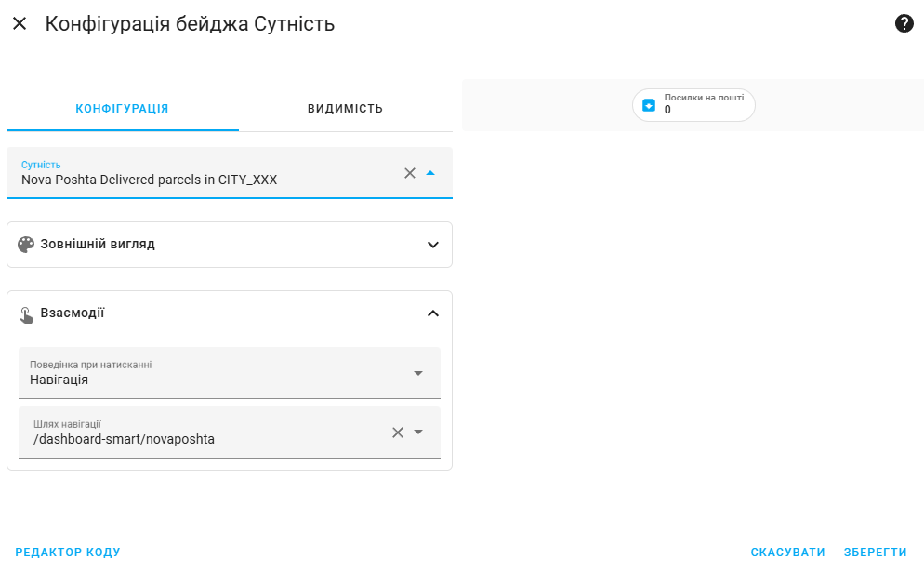This screenshot has width=924, height=573.
Task: Clear the Сутність entity field
Action: [410, 173]
